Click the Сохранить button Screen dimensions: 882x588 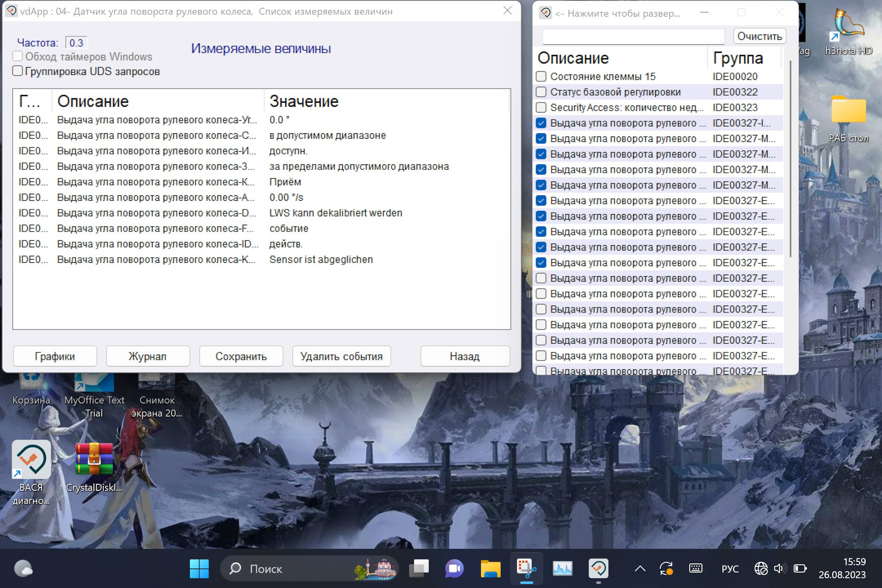tap(241, 356)
